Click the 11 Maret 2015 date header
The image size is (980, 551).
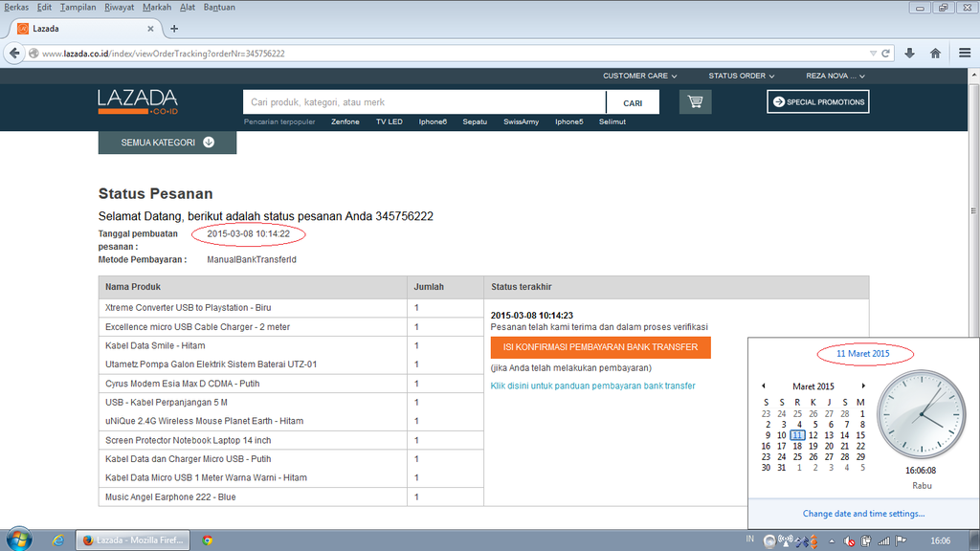pos(862,354)
